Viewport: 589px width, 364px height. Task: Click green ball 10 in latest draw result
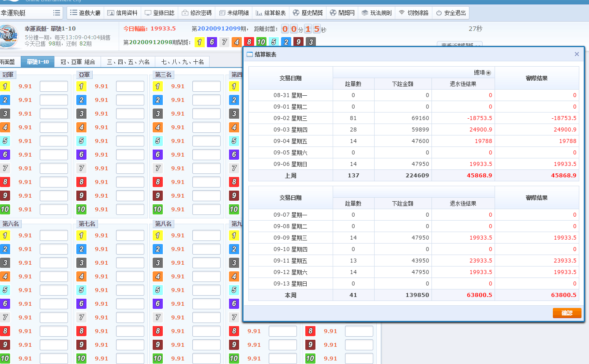tap(261, 42)
